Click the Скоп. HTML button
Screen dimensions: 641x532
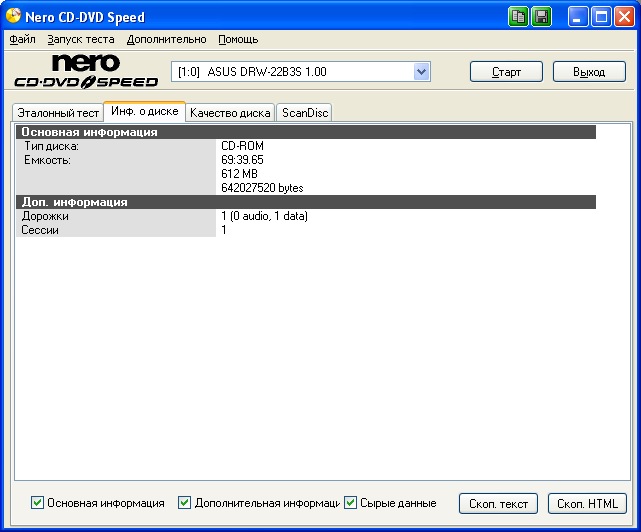coord(587,503)
